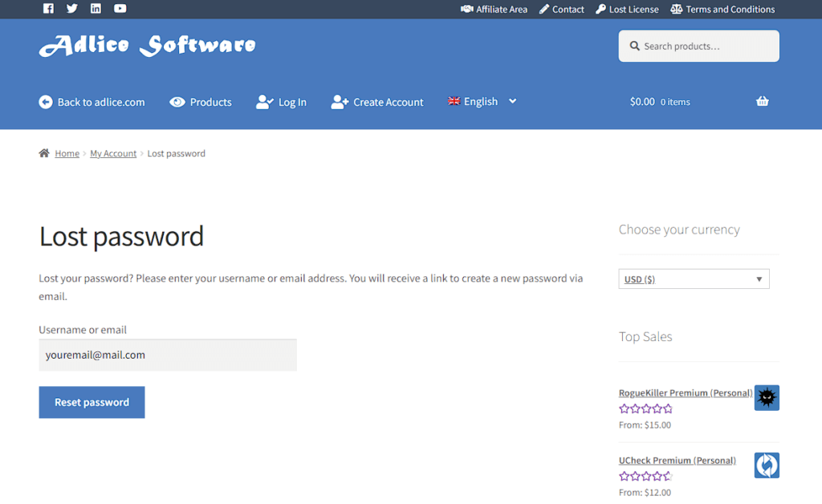Open the Twitter social icon
Screen dimensions: 822x504
click(72, 9)
